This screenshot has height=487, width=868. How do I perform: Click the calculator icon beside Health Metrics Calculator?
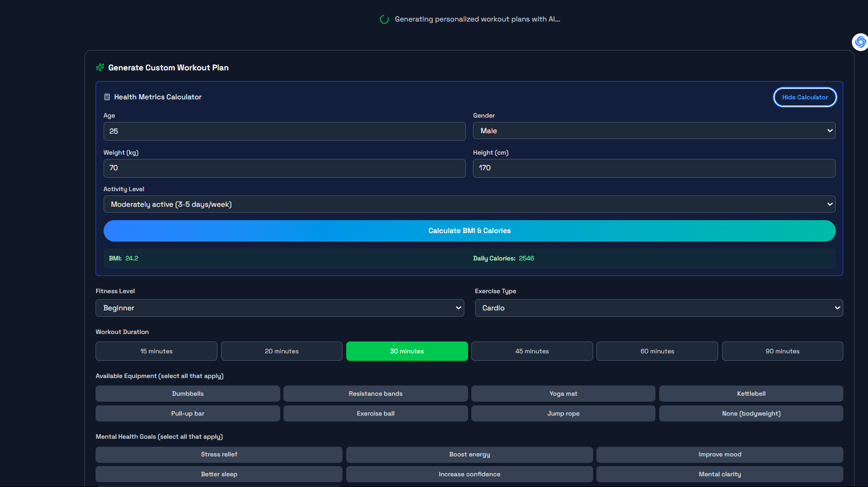[107, 97]
